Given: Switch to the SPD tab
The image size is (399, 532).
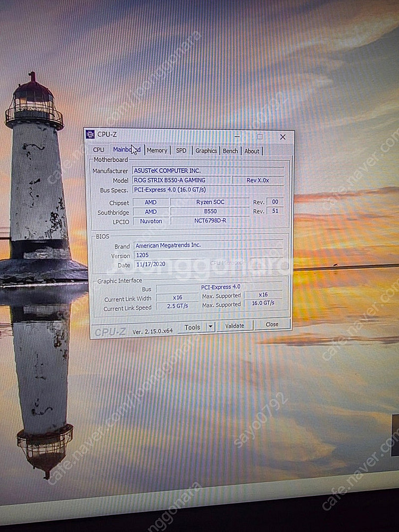Looking at the screenshot, I should pyautogui.click(x=181, y=151).
